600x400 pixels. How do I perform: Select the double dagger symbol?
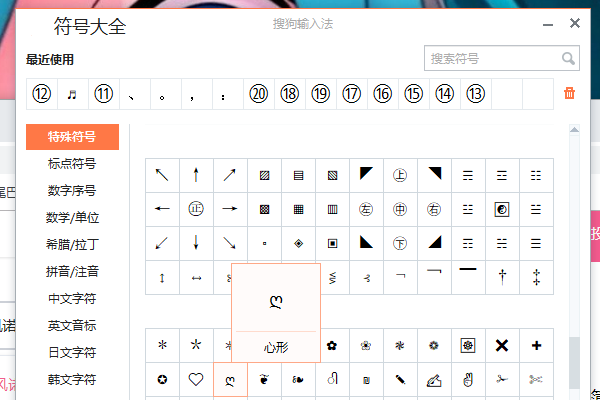pyautogui.click(x=536, y=278)
